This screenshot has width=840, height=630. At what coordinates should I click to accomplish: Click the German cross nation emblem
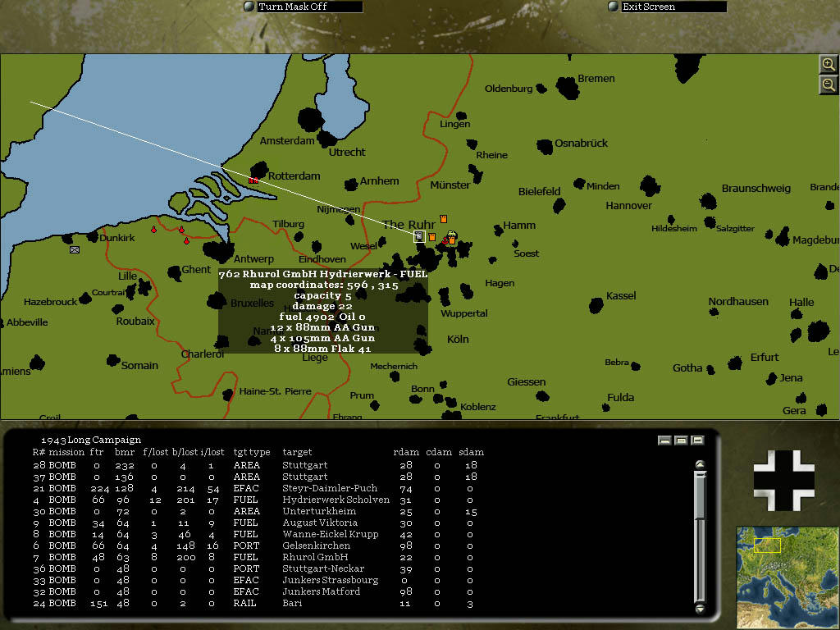click(783, 481)
